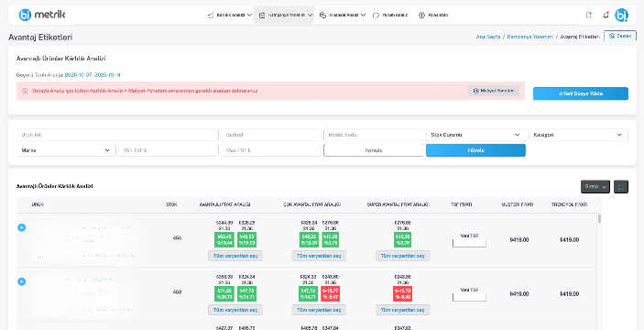Viewport: 644px width, 330px height.
Task: Open the Sırala sort dropdown
Action: 595,187
